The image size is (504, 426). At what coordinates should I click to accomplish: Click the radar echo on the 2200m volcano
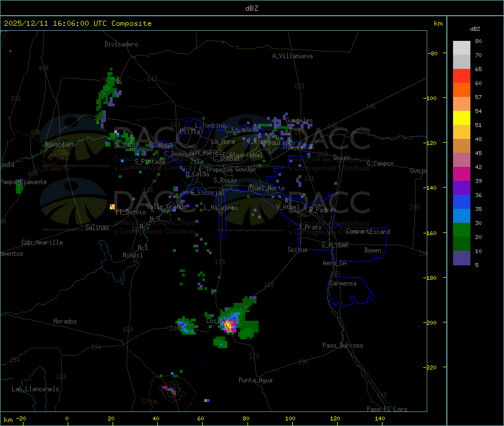169,390
